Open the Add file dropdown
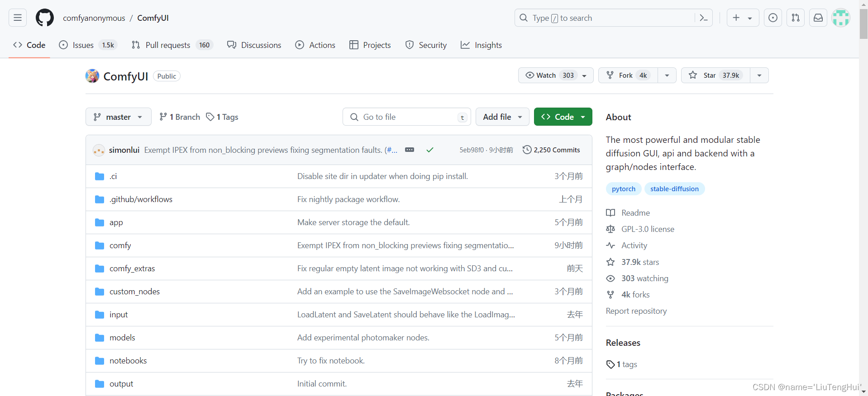868x396 pixels. [502, 117]
